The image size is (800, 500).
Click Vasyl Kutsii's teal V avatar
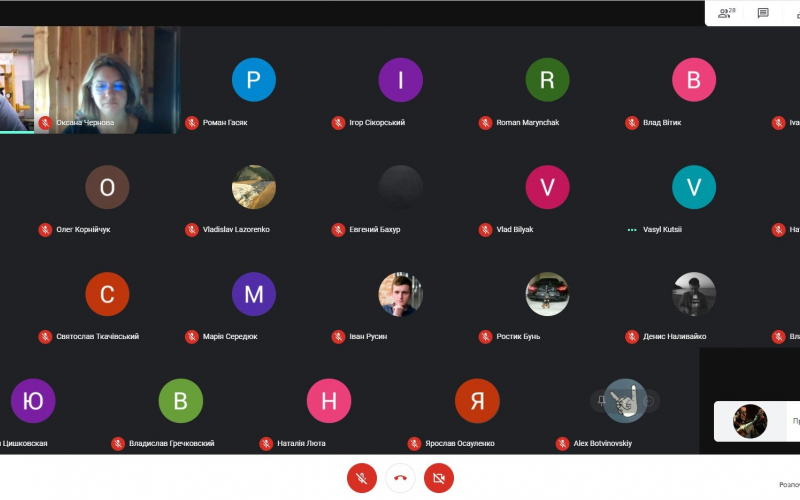click(x=694, y=187)
